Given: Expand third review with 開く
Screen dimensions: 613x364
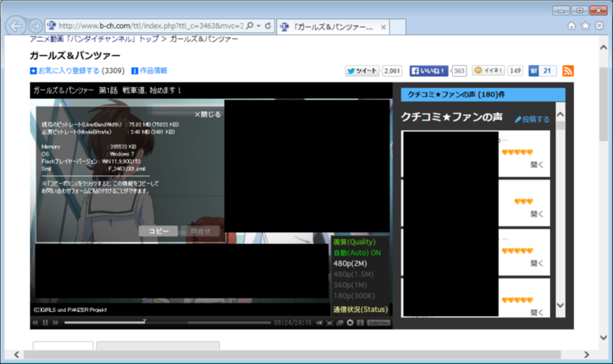Looking at the screenshot, I should point(537,264).
